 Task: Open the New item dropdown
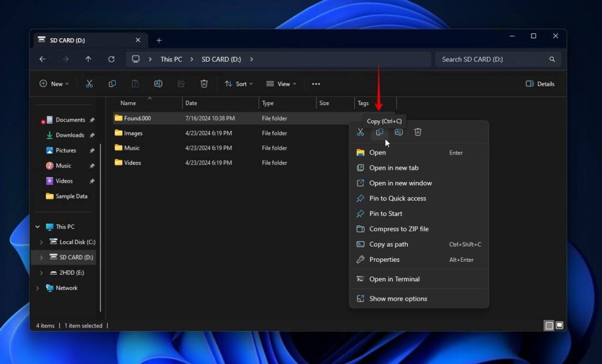pos(54,83)
